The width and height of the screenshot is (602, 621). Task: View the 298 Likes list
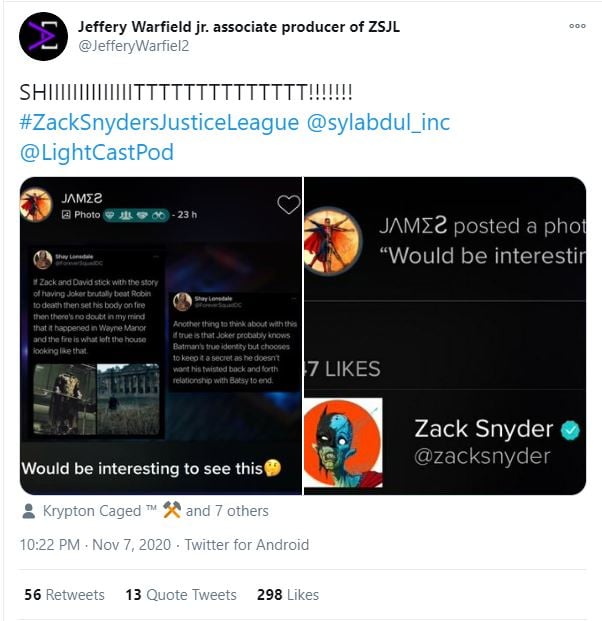tap(288, 594)
